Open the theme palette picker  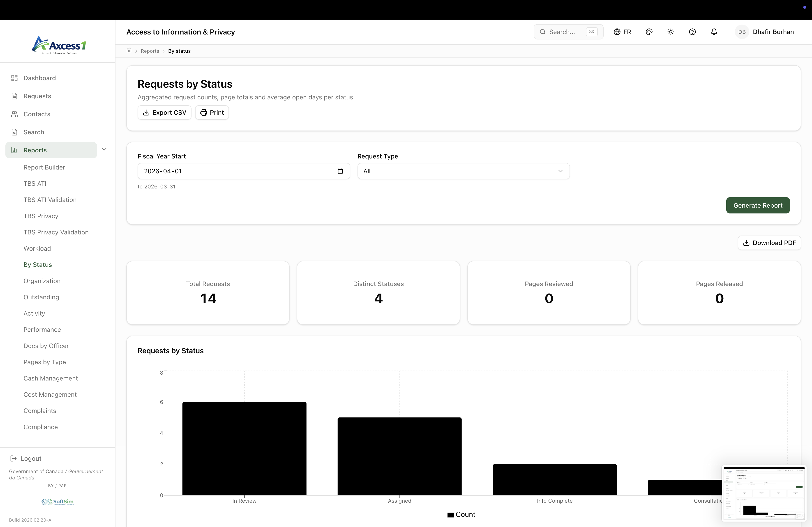click(x=649, y=32)
